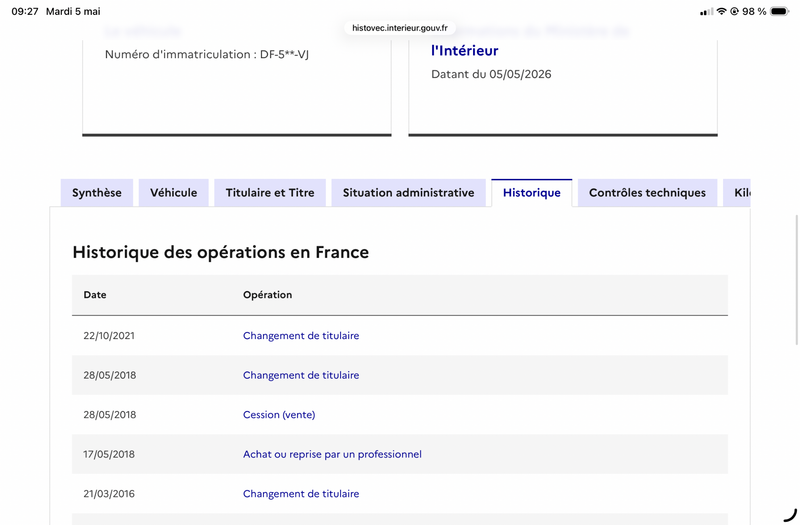The height and width of the screenshot is (525, 800).
Task: Click Changement de titulaire dated 21/03/2016
Action: tap(301, 494)
